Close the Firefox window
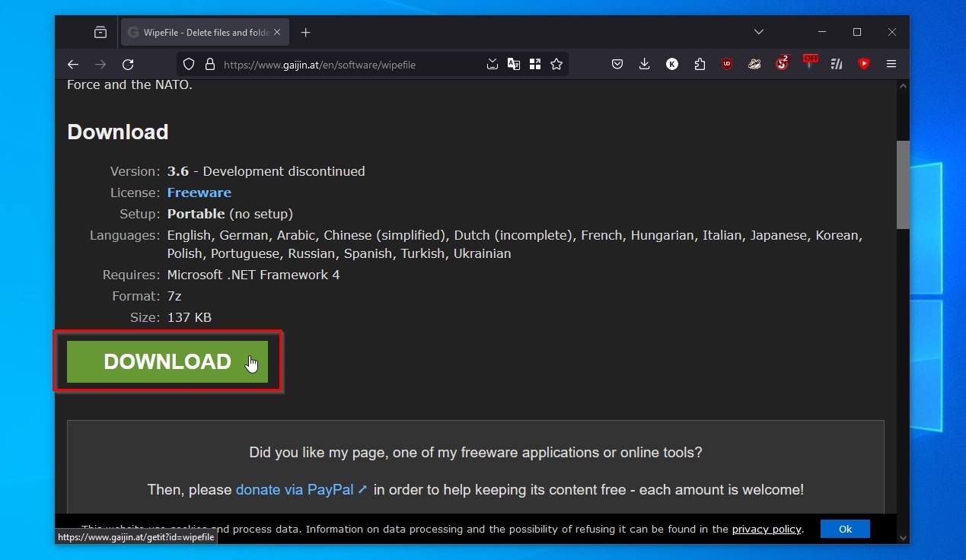The width and height of the screenshot is (966, 560). (892, 32)
